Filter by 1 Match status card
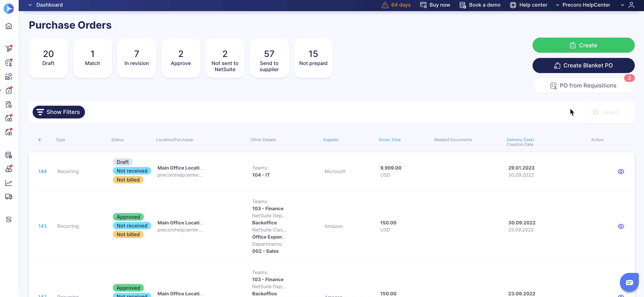Image resolution: width=644 pixels, height=297 pixels. (93, 58)
